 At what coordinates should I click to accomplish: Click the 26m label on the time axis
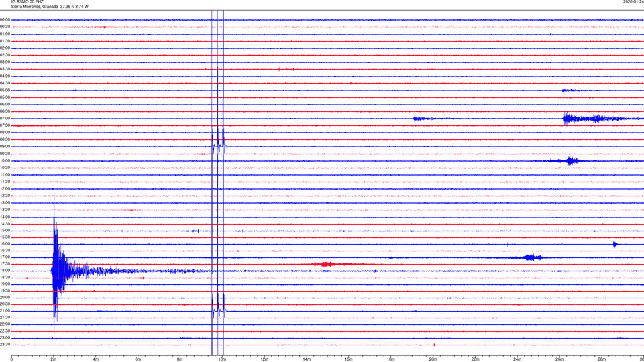(x=559, y=359)
